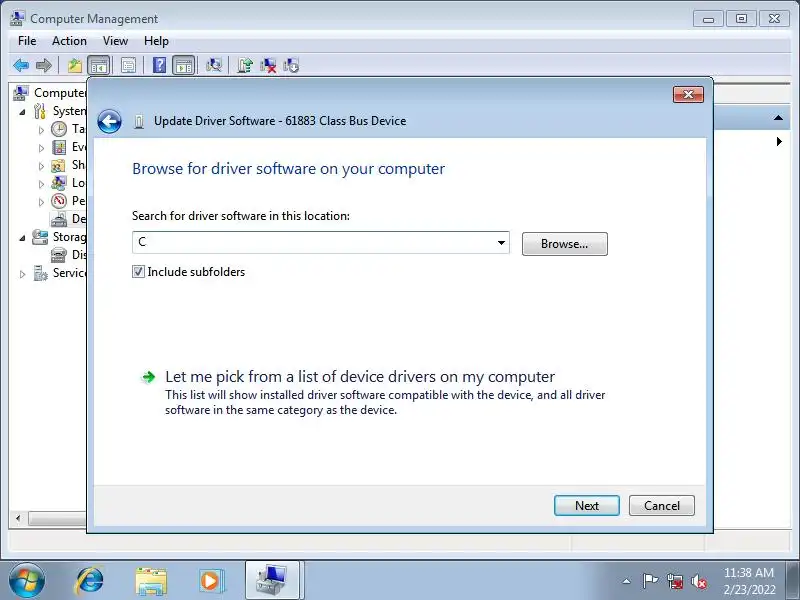
Task: Click the Up one level folder icon
Action: click(74, 65)
